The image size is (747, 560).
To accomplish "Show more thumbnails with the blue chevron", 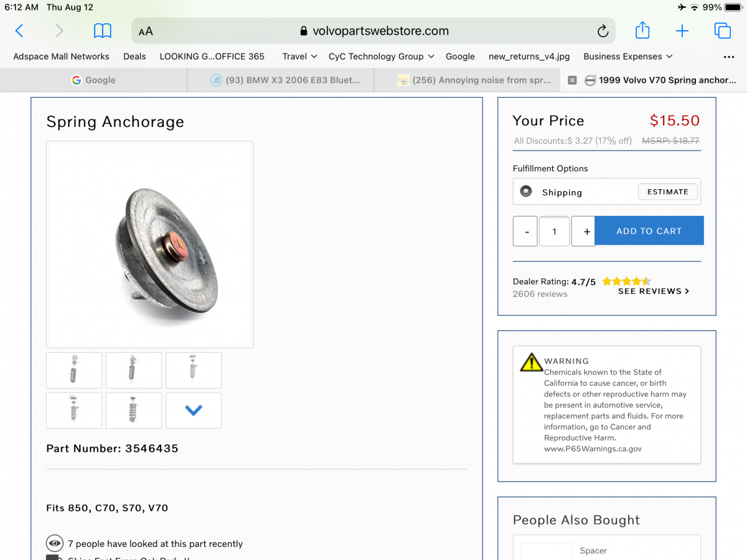I will [194, 411].
